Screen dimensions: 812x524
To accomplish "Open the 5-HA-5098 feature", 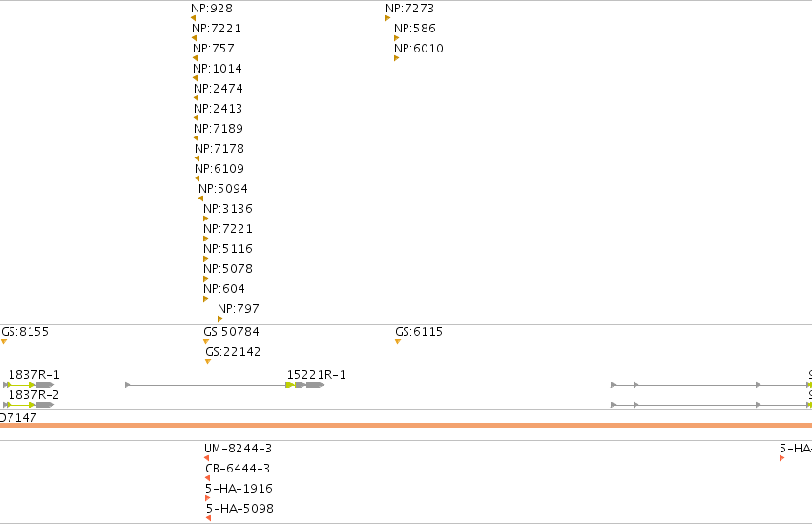I will coord(239,509).
